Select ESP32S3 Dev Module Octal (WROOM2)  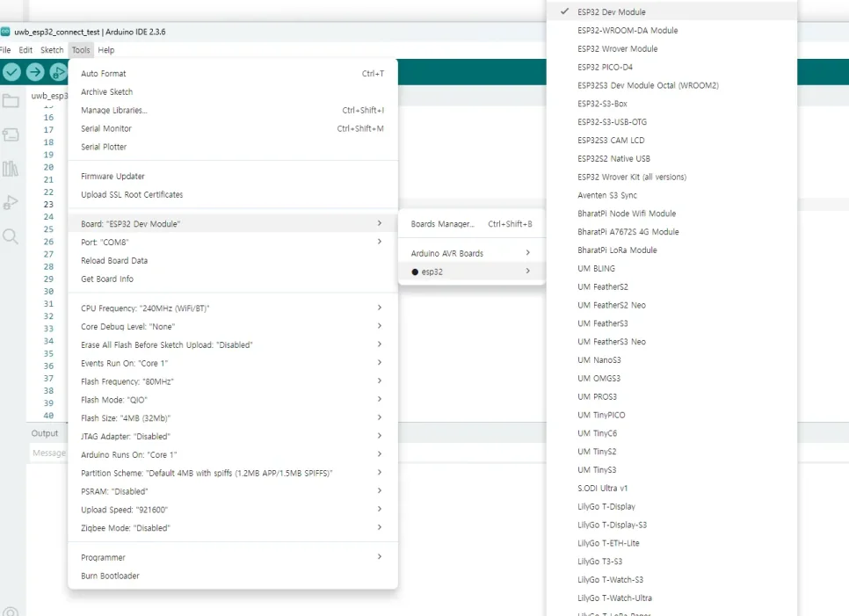tap(671, 85)
